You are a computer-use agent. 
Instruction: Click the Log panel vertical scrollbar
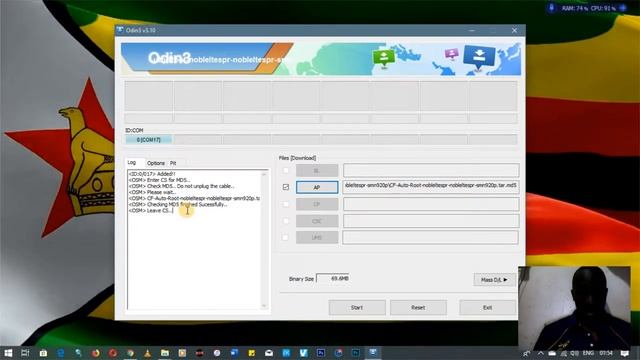coord(264,240)
